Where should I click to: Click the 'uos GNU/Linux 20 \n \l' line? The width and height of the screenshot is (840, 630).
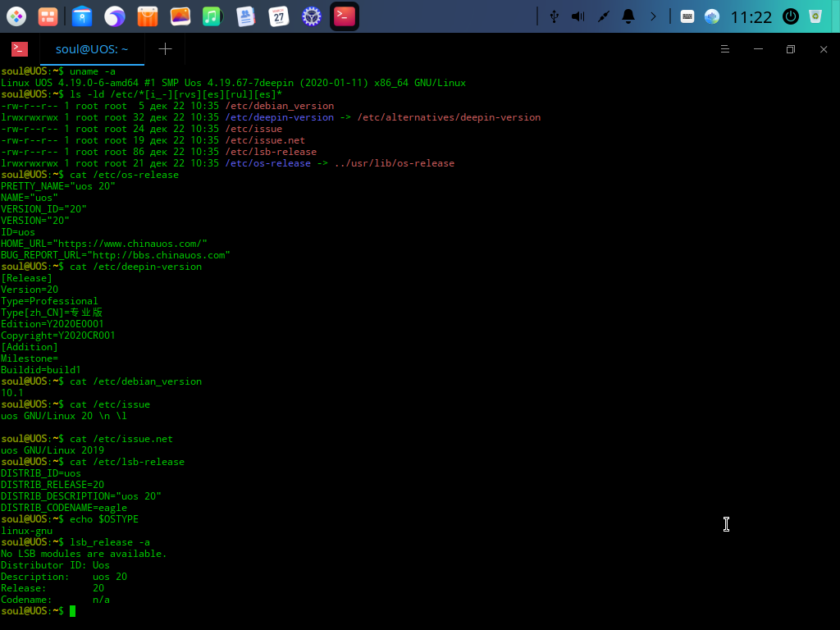[64, 416]
